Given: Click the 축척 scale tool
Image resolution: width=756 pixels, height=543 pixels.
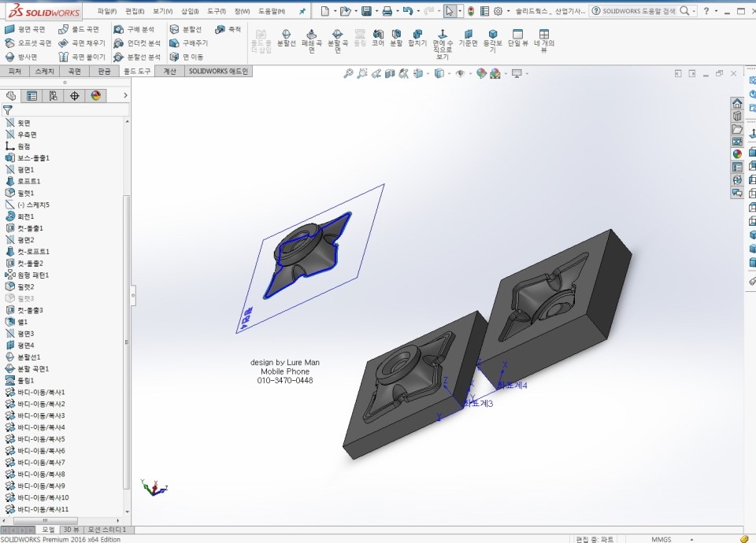Looking at the screenshot, I should (x=228, y=30).
